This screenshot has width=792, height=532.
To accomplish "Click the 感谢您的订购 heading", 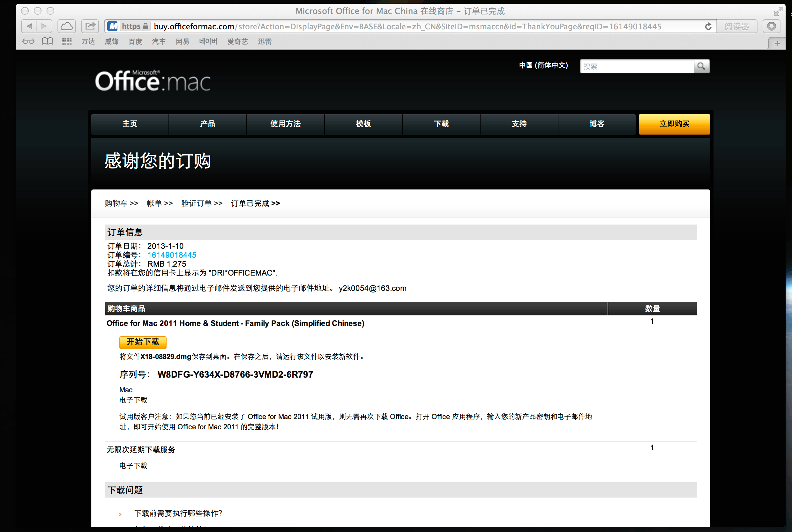I will pyautogui.click(x=158, y=161).
